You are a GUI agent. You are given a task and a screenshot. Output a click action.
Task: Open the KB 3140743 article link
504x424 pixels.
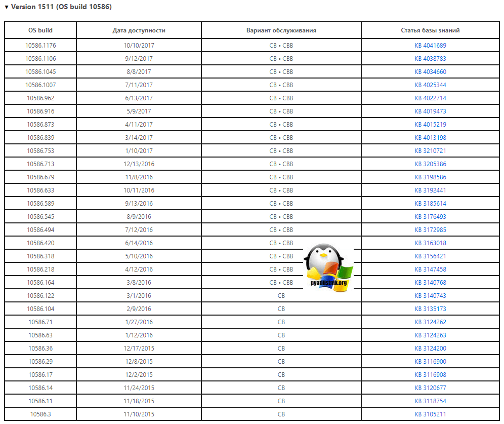(430, 296)
